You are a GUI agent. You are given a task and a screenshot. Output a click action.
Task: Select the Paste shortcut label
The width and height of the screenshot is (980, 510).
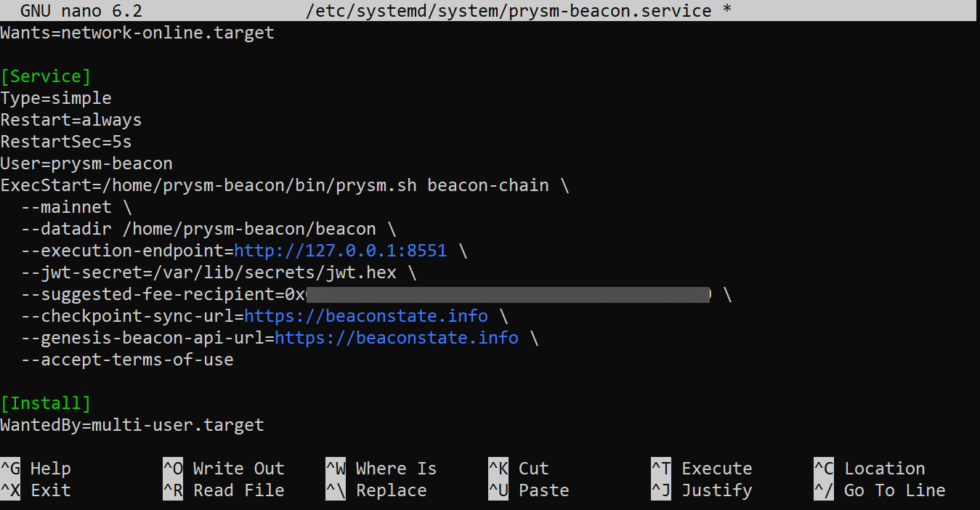pos(543,490)
